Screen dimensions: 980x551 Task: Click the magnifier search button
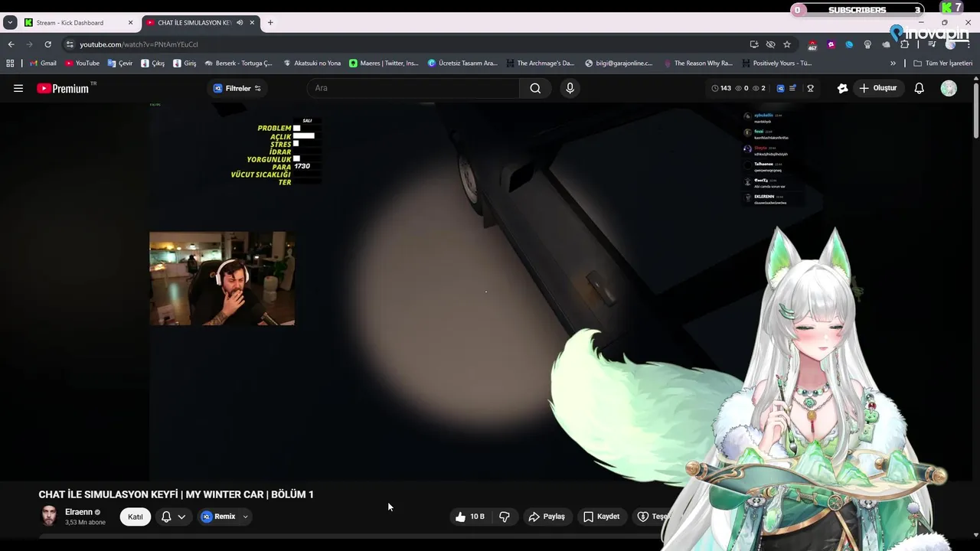coord(535,88)
